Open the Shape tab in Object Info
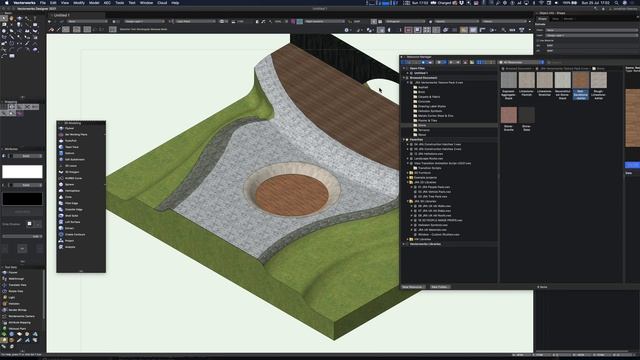 click(x=542, y=19)
